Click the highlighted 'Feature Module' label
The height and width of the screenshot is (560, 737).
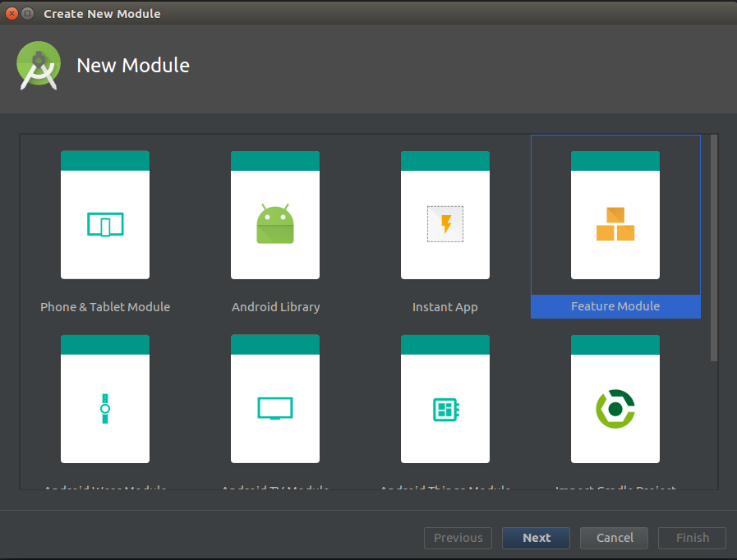tap(615, 306)
